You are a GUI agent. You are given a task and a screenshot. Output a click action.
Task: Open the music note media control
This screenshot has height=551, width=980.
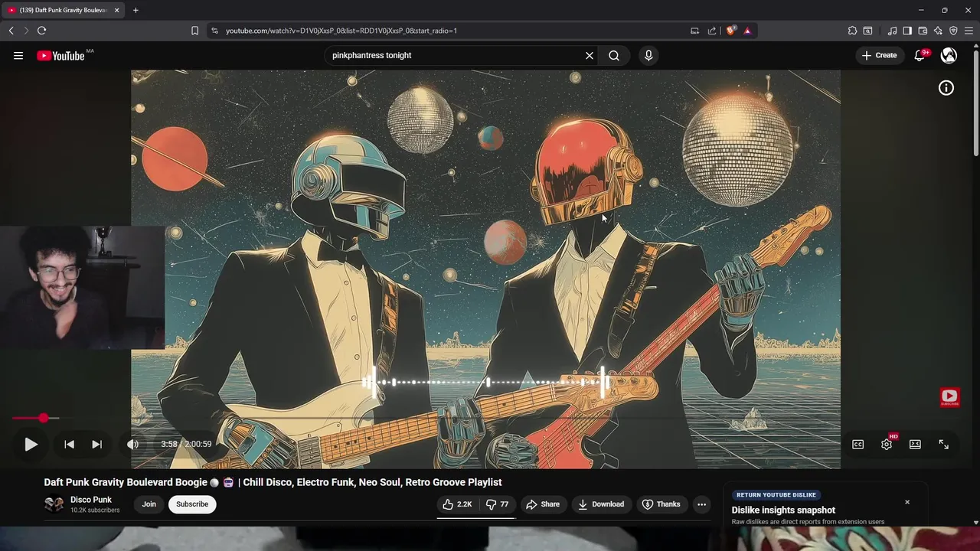tap(893, 31)
